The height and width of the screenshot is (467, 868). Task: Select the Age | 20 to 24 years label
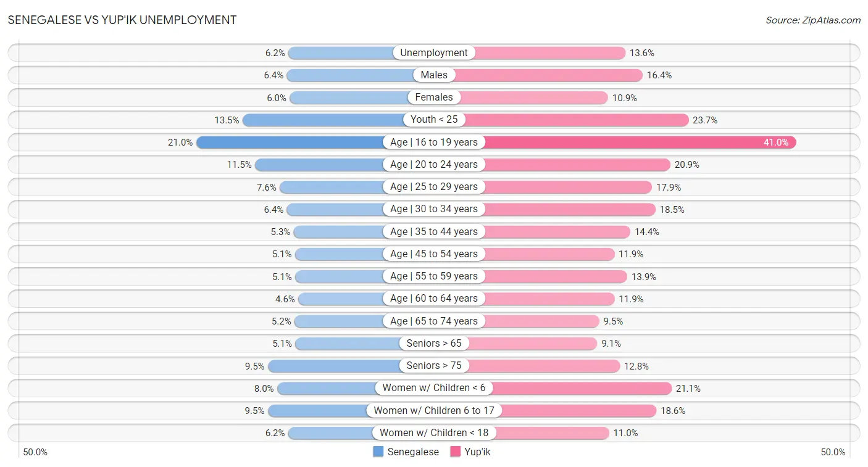(x=434, y=165)
